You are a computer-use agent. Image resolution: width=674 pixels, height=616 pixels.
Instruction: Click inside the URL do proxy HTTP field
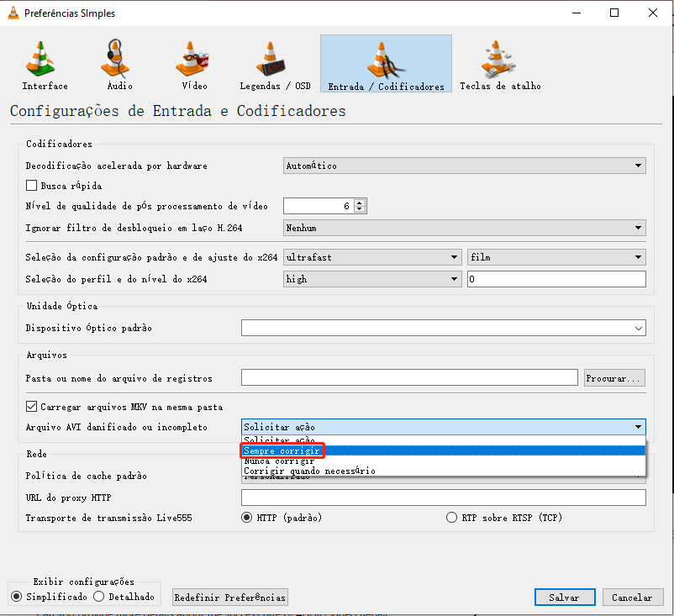click(x=443, y=497)
